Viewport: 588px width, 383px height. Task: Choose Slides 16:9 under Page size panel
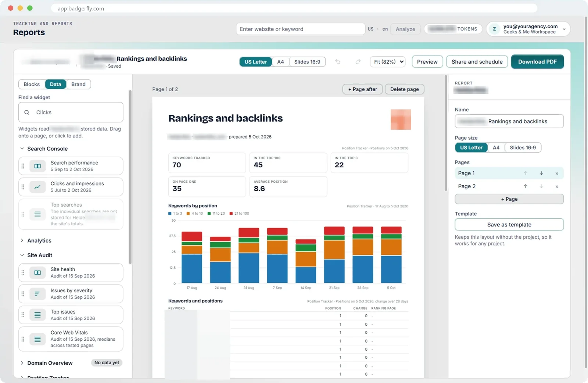523,147
